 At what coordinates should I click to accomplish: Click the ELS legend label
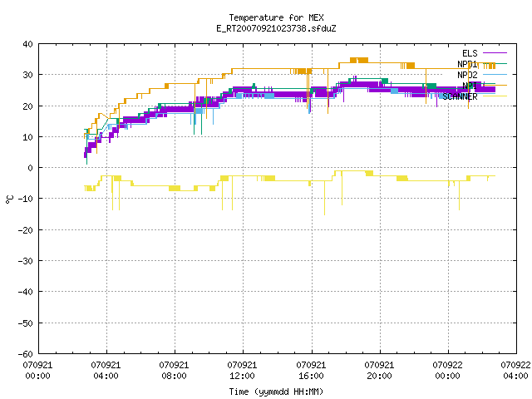coord(470,53)
